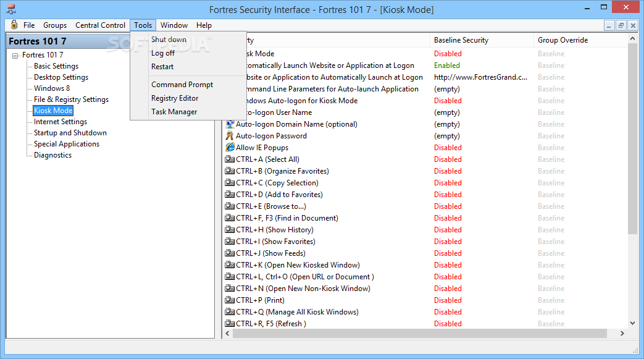Click the padlock icon beside File menu
This screenshot has height=359, width=644.
click(x=14, y=25)
